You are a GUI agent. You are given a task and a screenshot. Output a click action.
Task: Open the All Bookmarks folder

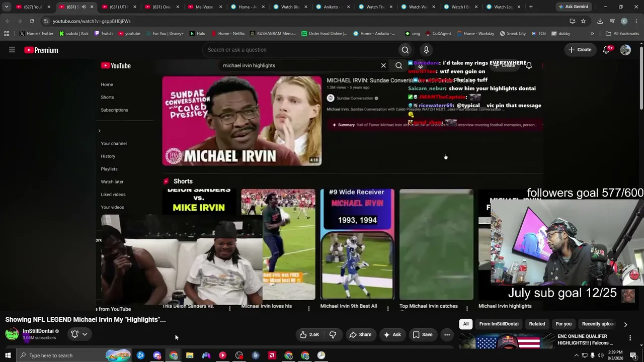coord(622,34)
